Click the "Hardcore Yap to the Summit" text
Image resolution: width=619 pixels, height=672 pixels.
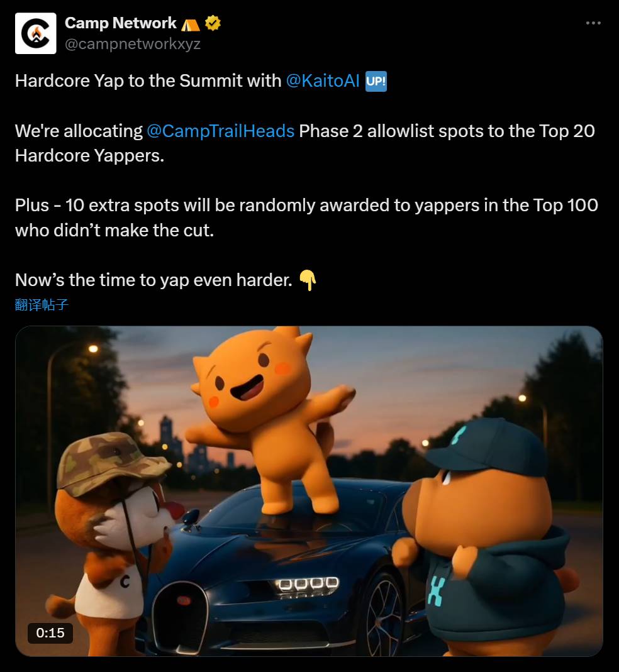pos(148,80)
